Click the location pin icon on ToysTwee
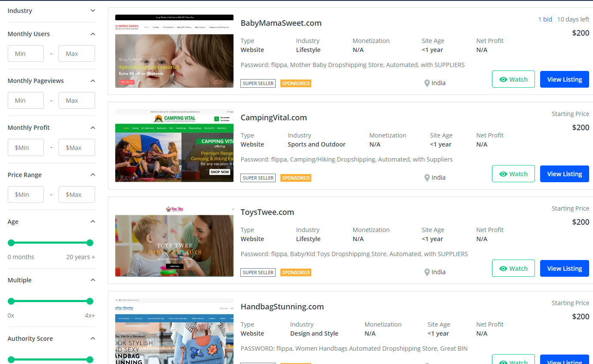Image resolution: width=593 pixels, height=364 pixels. click(427, 272)
